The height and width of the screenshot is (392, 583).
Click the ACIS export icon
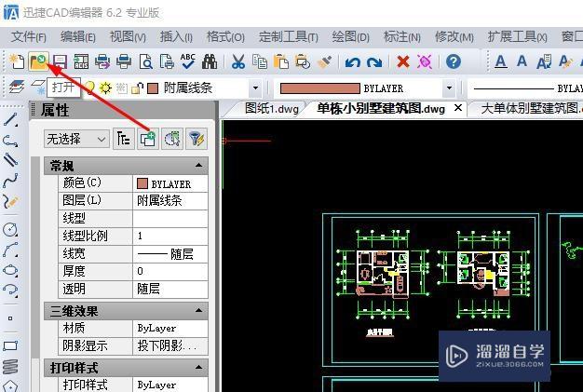(x=81, y=61)
